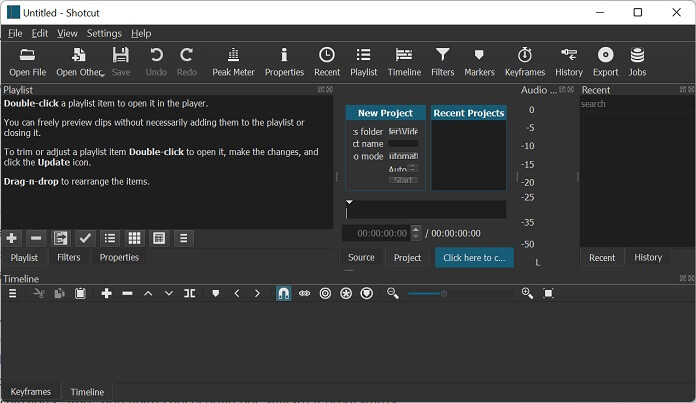Click the Keyframes toolbar icon
This screenshot has height=403, width=696.
[x=525, y=61]
